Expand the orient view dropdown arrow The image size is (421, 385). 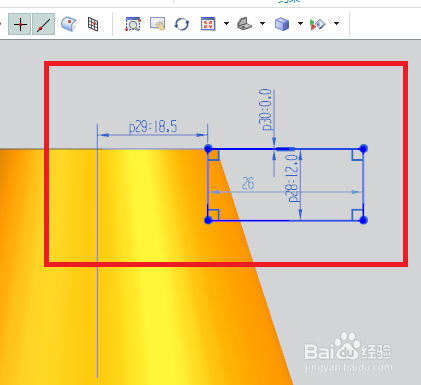(262, 23)
